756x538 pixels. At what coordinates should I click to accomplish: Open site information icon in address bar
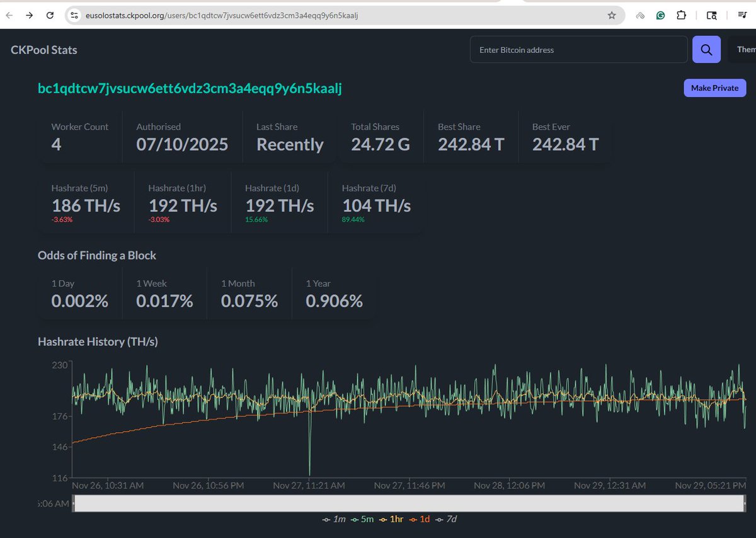coord(74,16)
